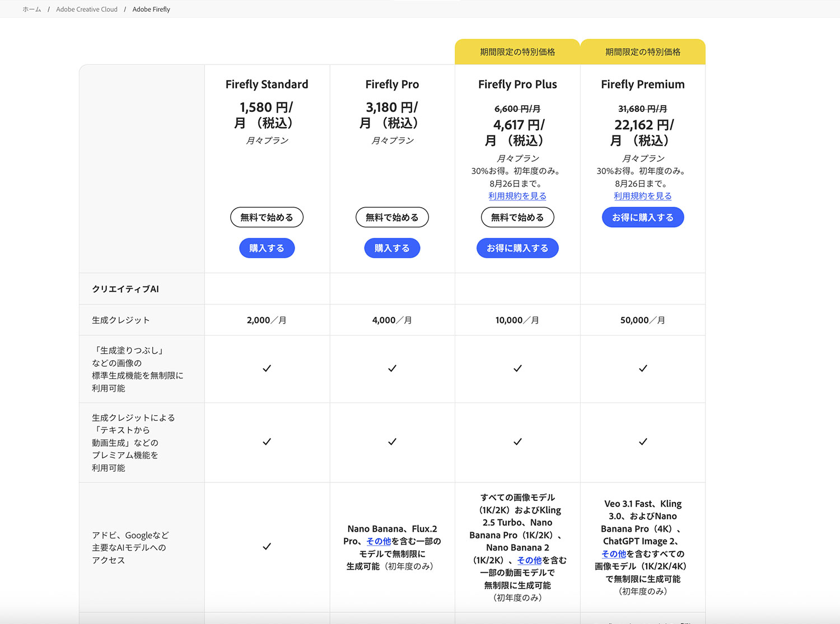Click the Firefly Pro plan heading

click(x=392, y=85)
